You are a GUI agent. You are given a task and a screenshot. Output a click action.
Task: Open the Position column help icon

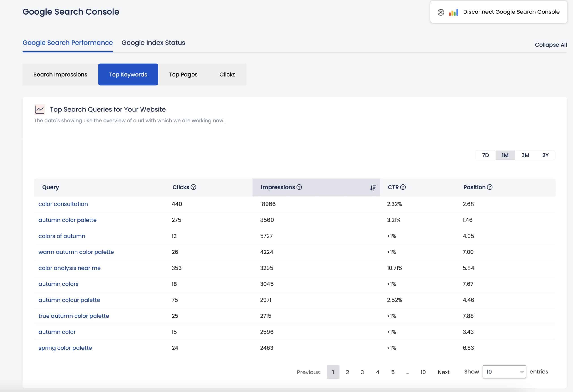[x=490, y=187]
